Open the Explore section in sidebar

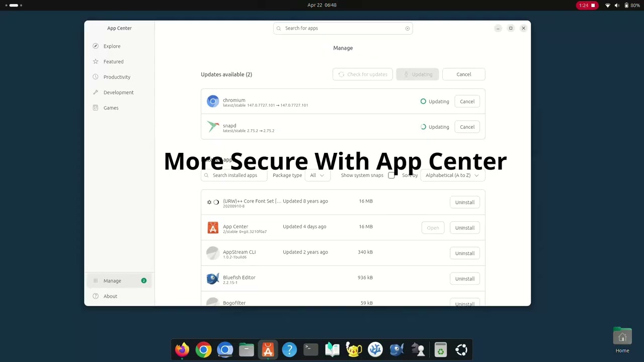click(119, 46)
